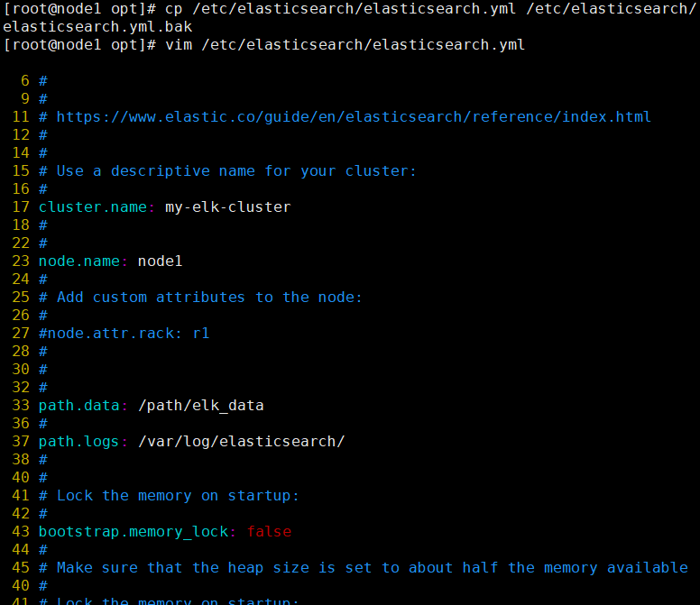700x605 pixels.
Task: Click the line number 43
Action: (21, 531)
